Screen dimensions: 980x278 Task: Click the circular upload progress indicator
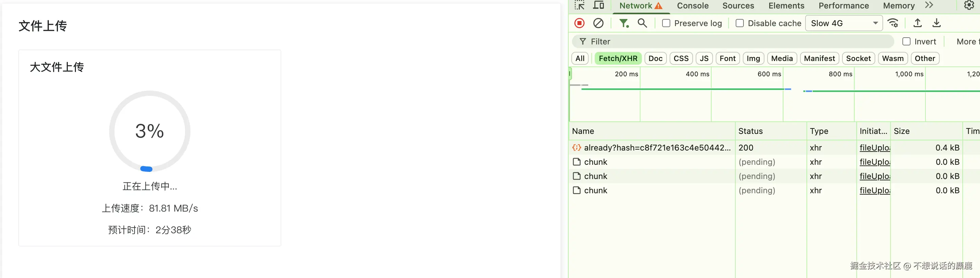tap(149, 131)
